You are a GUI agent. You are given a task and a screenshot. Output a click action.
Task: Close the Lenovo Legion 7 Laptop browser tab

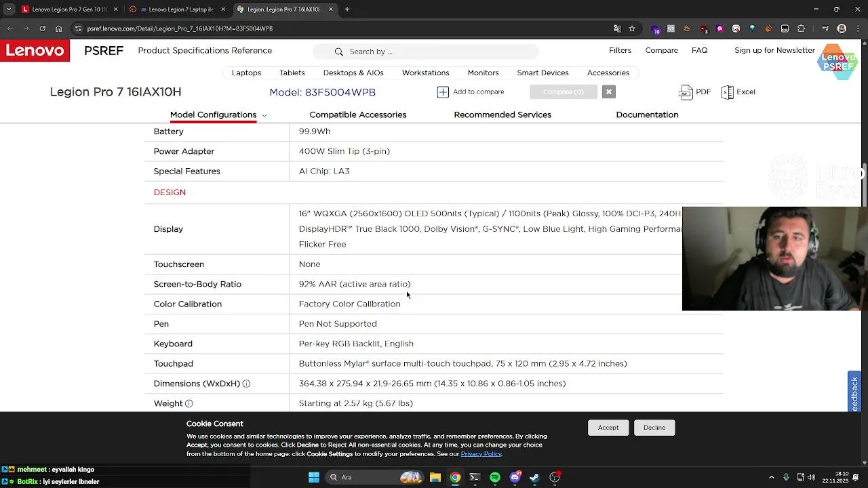point(223,9)
